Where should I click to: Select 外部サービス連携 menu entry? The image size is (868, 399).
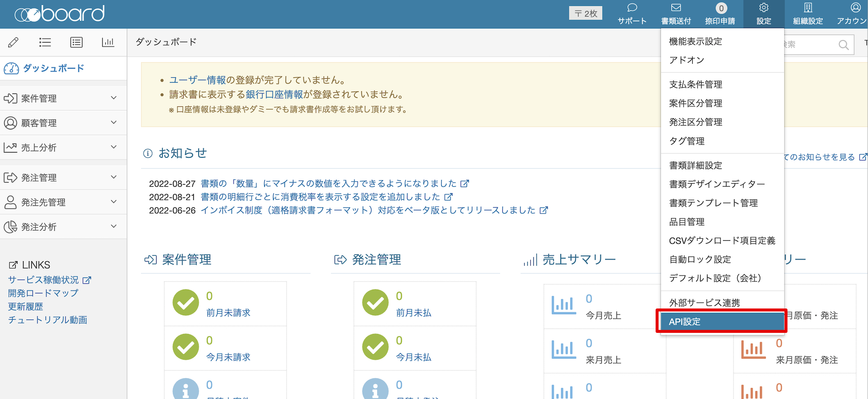(x=704, y=303)
